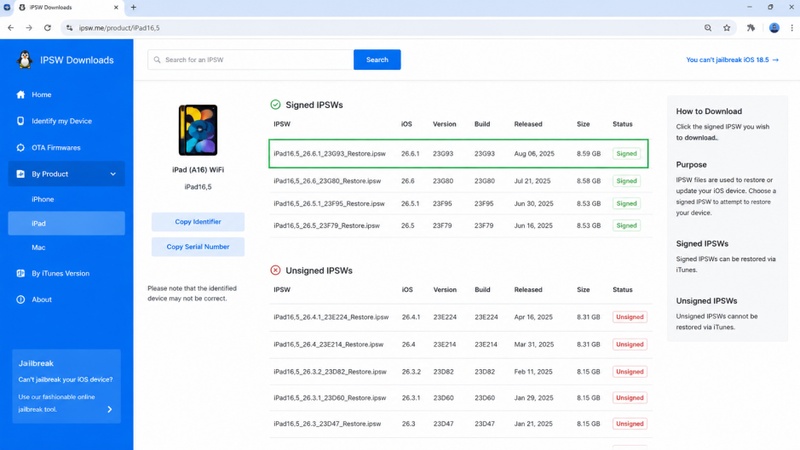This screenshot has width=800, height=450.
Task: Select iPad16,5_26.3.2_23D82_Restore.ipsw row
Action: point(461,371)
